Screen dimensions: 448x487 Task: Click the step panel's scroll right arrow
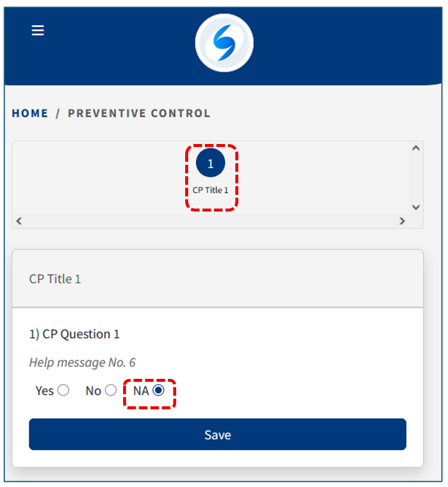pos(402,221)
